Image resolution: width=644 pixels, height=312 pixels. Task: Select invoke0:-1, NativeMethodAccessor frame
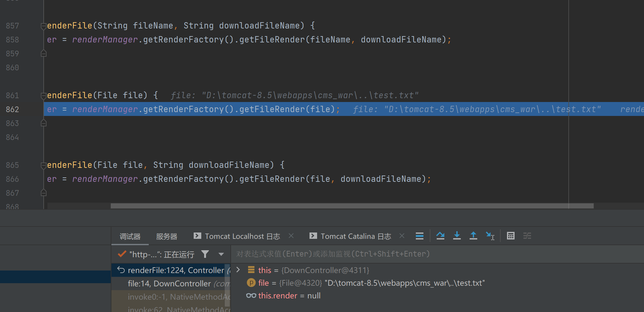(171, 297)
